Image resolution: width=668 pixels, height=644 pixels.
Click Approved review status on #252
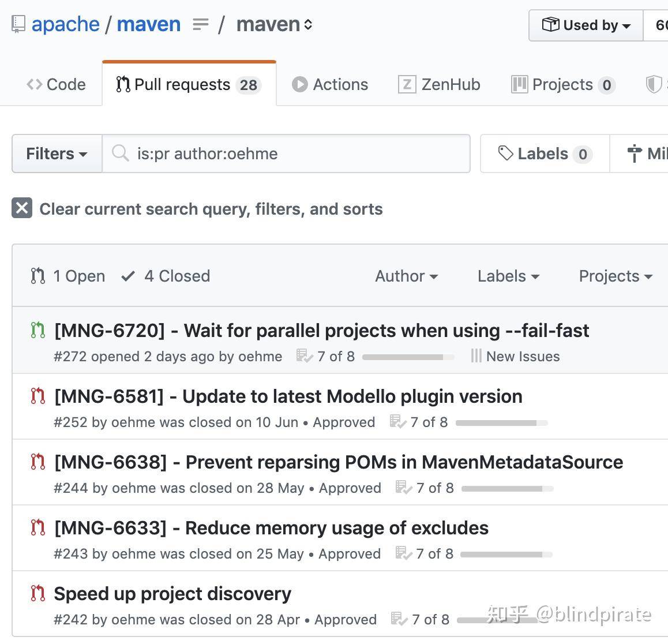pyautogui.click(x=344, y=422)
